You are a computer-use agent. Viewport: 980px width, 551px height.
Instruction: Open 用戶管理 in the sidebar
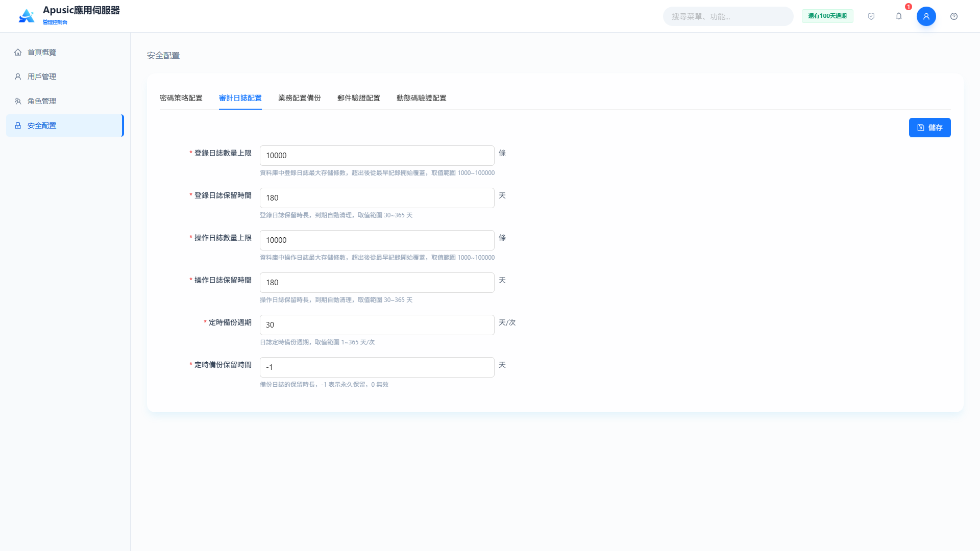65,77
